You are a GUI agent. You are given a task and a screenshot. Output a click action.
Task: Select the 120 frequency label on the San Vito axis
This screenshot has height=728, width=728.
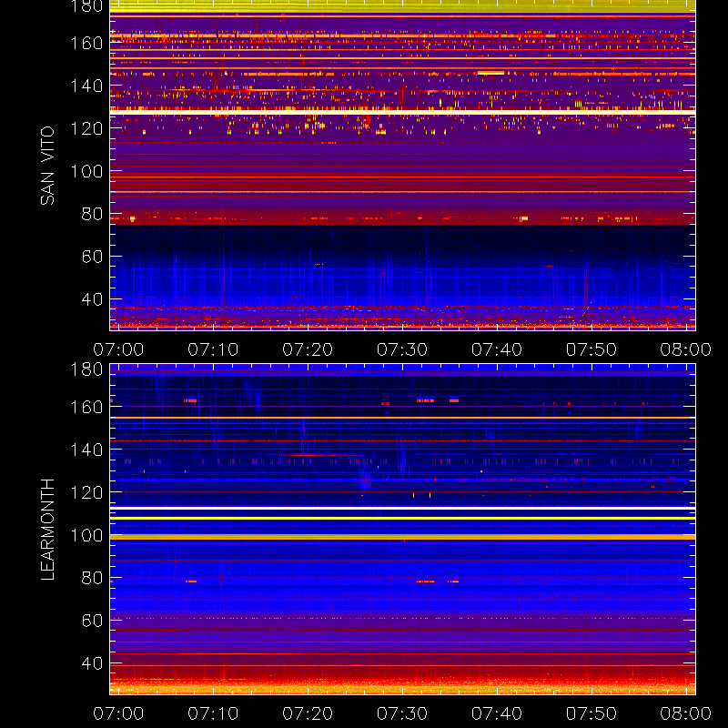click(x=86, y=128)
